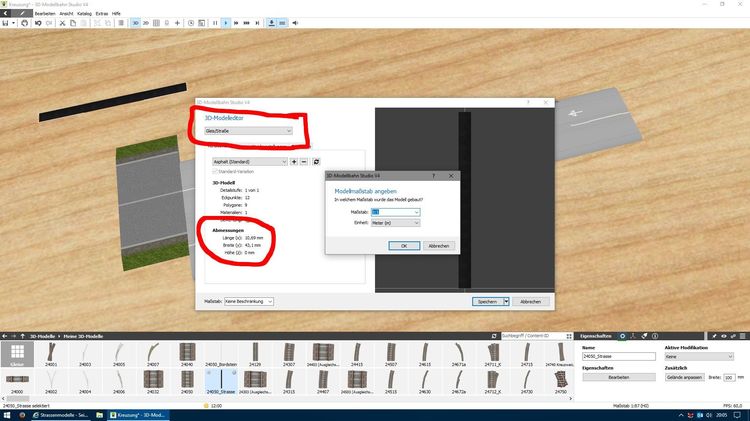Click the speaker sound icon in the toolbar

(x=295, y=23)
